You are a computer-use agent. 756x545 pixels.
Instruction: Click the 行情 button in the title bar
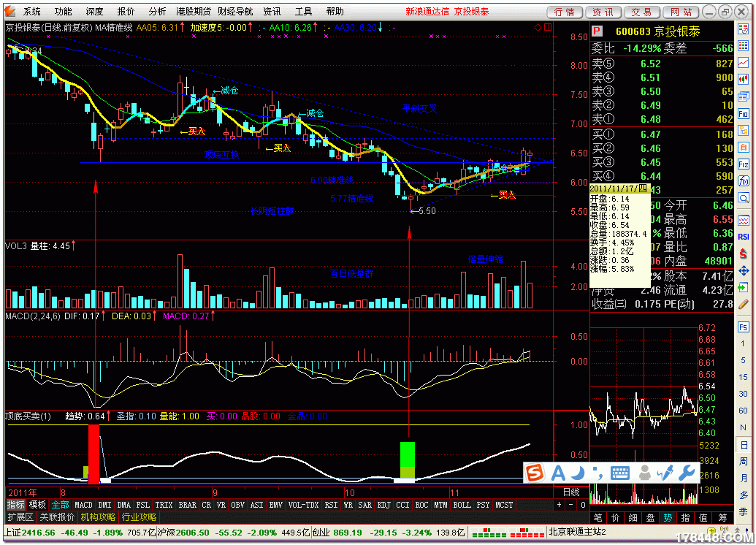point(565,12)
